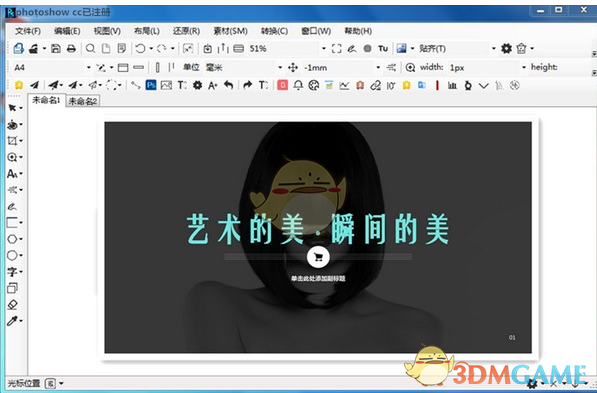Open the 视图(V) menu
This screenshot has height=393, width=597.
tap(107, 31)
